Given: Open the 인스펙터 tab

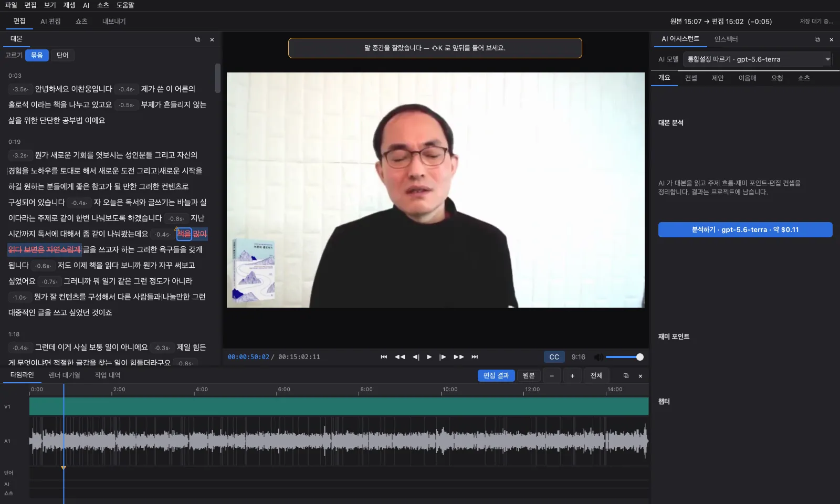Looking at the screenshot, I should [726, 39].
